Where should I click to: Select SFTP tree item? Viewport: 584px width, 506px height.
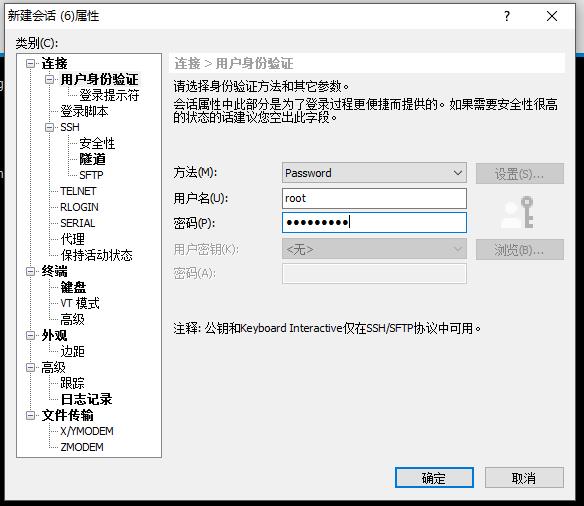coord(91,175)
